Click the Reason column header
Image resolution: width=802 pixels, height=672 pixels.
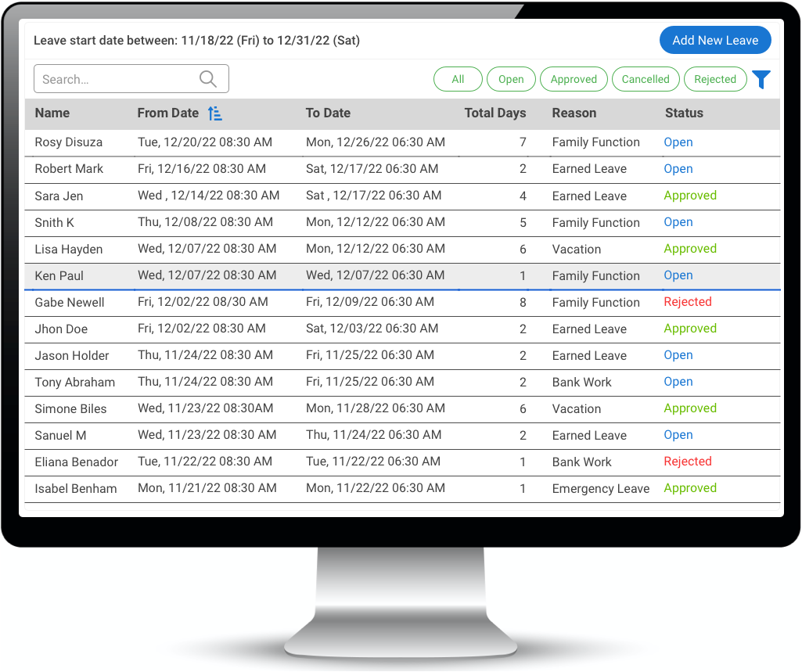574,113
